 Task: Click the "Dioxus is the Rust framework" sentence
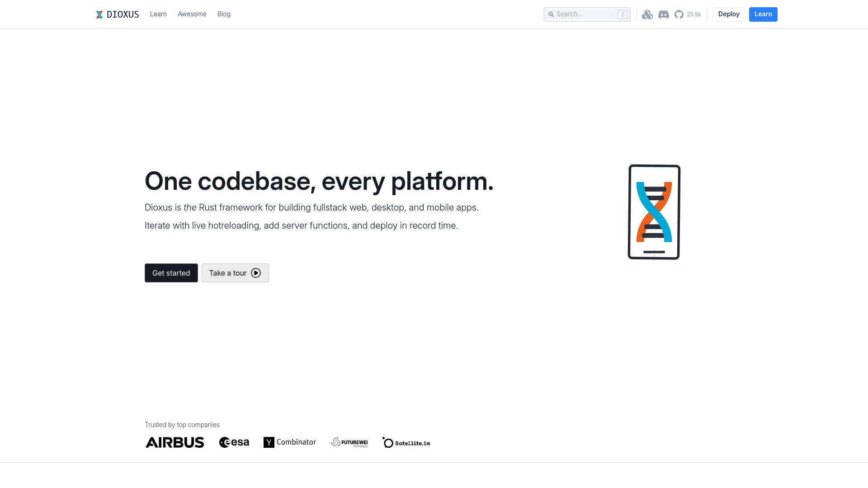311,207
